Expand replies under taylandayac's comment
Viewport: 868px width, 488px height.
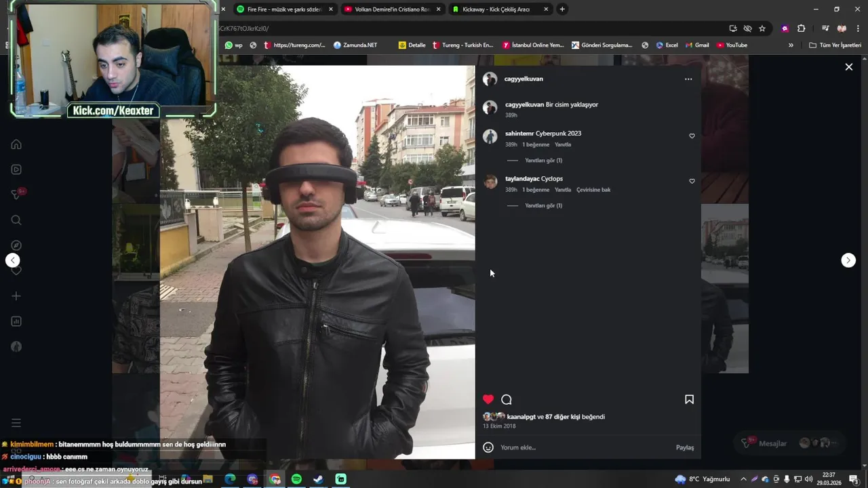pos(543,205)
